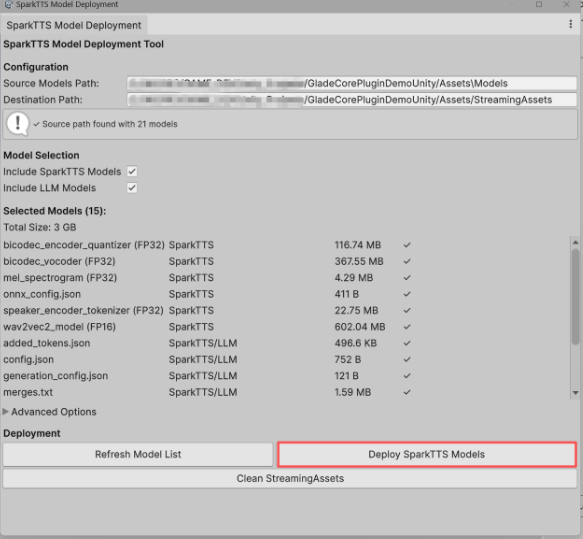Click checkmark beside generation_config.json row
583x539 pixels.
click(x=407, y=376)
